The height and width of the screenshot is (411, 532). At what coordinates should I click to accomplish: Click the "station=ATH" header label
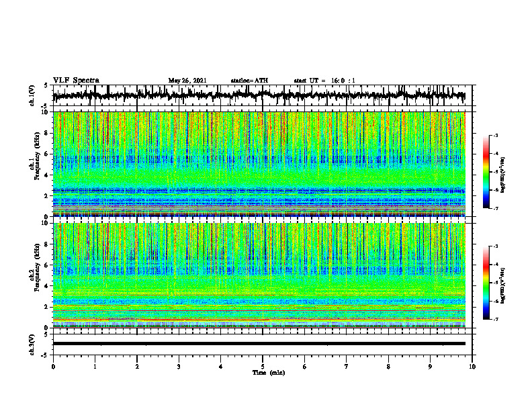pos(249,81)
